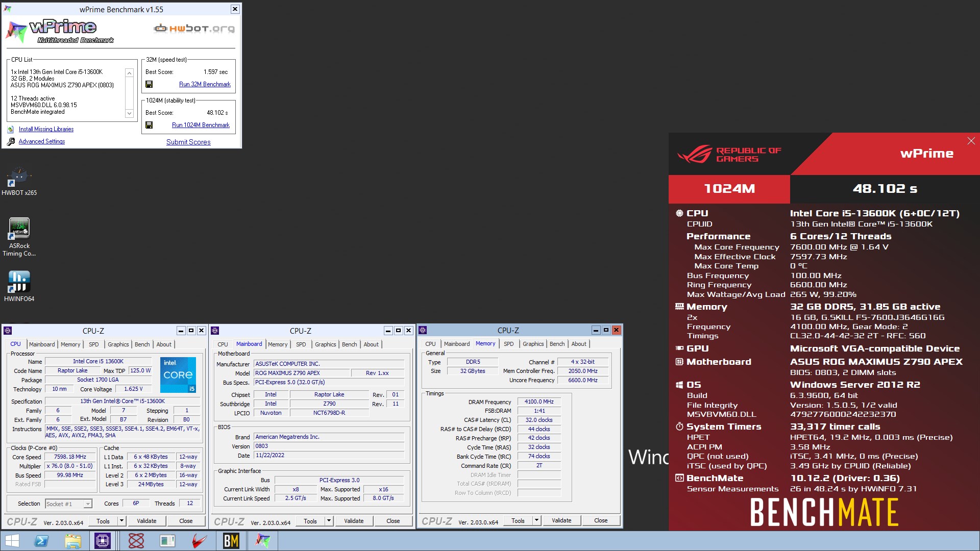Click the save icon under 32M Best Score
The width and height of the screenshot is (980, 551).
[149, 84]
